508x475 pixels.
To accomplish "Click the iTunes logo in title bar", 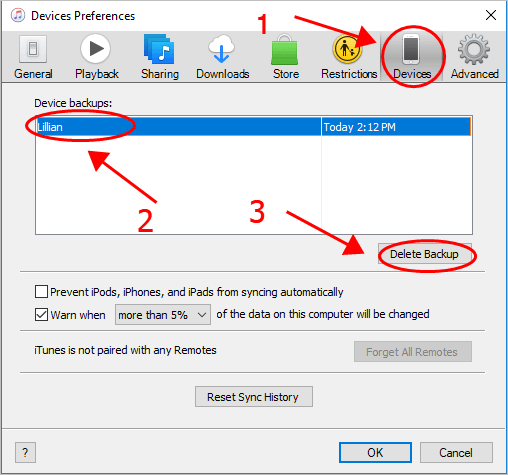I will (x=18, y=15).
